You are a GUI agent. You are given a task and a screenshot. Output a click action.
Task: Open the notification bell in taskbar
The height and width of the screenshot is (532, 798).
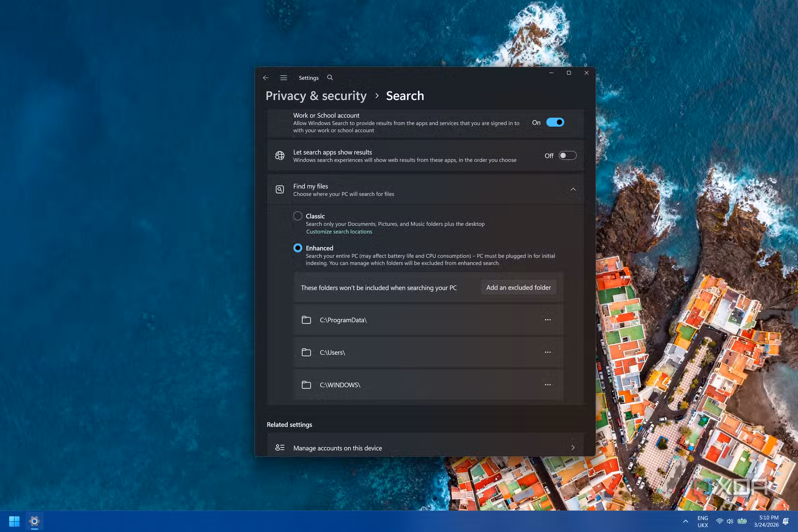click(x=786, y=521)
